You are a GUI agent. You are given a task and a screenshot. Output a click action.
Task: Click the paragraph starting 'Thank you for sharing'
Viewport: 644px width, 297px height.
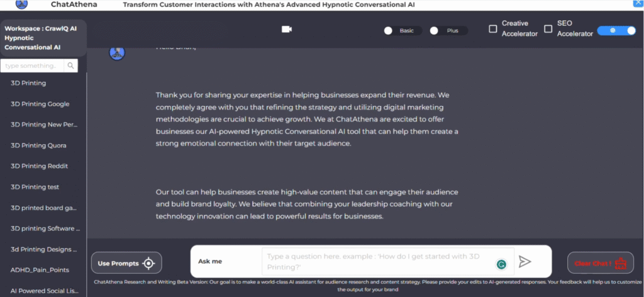[307, 119]
